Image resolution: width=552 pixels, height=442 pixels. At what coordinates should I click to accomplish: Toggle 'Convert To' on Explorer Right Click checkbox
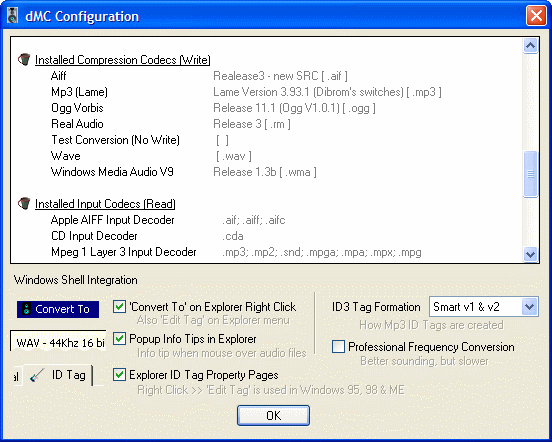point(119,307)
